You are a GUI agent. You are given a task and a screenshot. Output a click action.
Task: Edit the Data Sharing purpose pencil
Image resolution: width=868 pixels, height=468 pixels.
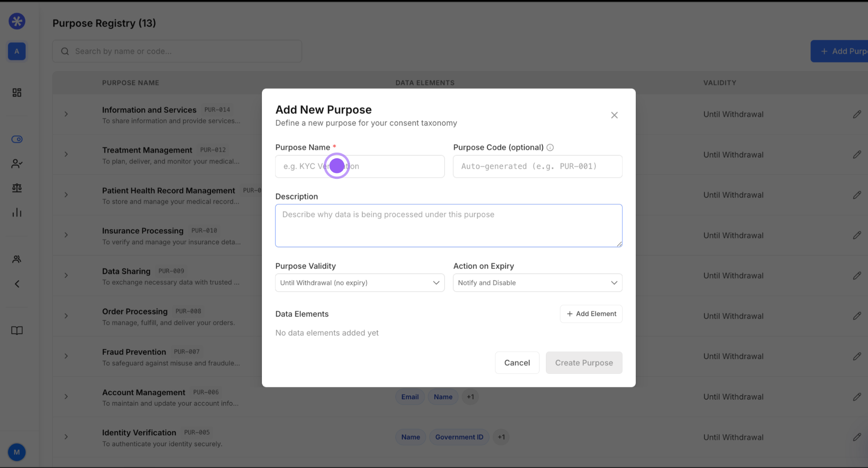pyautogui.click(x=857, y=276)
